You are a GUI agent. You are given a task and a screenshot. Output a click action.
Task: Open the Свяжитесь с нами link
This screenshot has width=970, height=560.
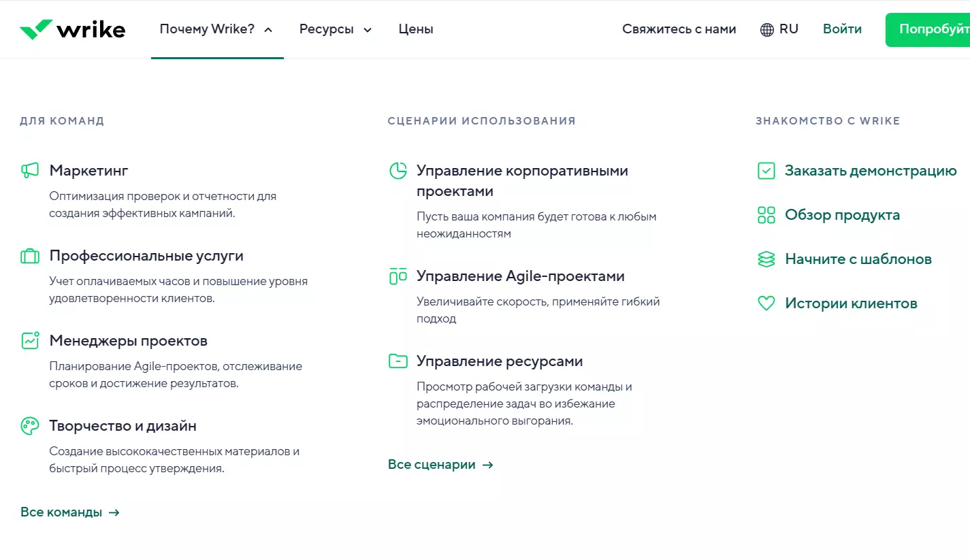(x=679, y=29)
